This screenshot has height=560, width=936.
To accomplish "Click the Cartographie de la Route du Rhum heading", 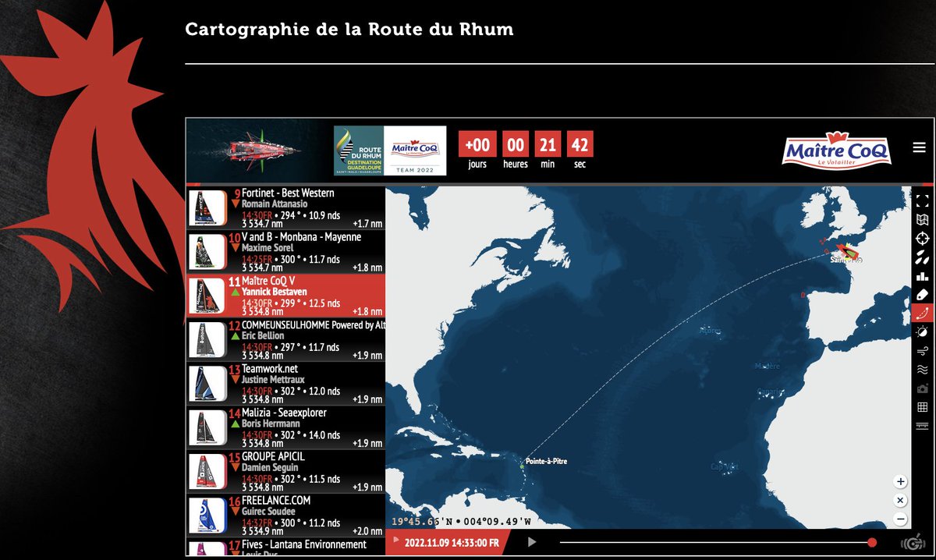I will click(349, 30).
